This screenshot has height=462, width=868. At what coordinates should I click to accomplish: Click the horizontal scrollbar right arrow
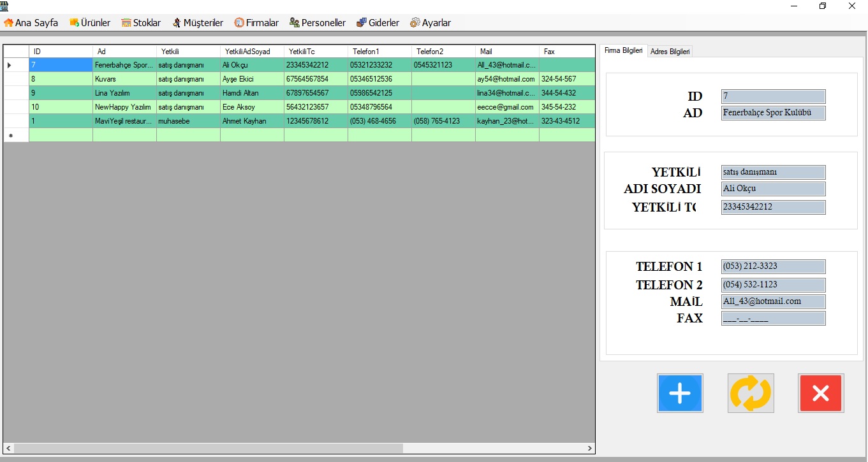click(589, 449)
